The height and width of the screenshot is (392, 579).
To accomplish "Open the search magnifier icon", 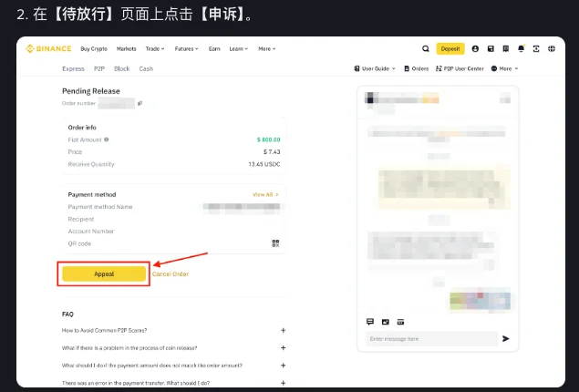I will click(426, 48).
